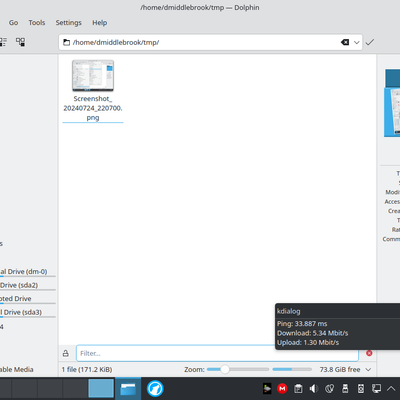This screenshot has width=400, height=400.
Task: Click the kdialog notification title
Action: pyautogui.click(x=289, y=311)
